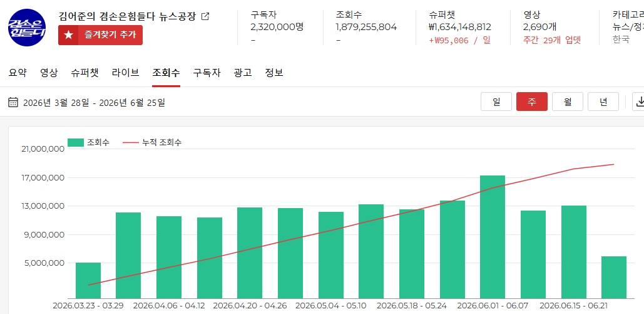The width and height of the screenshot is (644, 314).
Task: Download chart data with the download icon
Action: click(640, 102)
